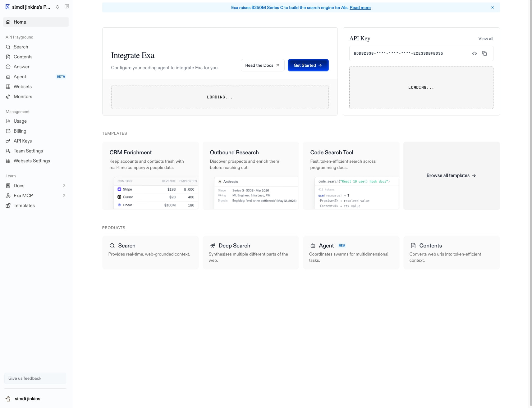Screen dimensions: 532x408
Task: Open the Answer playground menu item
Action: pos(36,67)
